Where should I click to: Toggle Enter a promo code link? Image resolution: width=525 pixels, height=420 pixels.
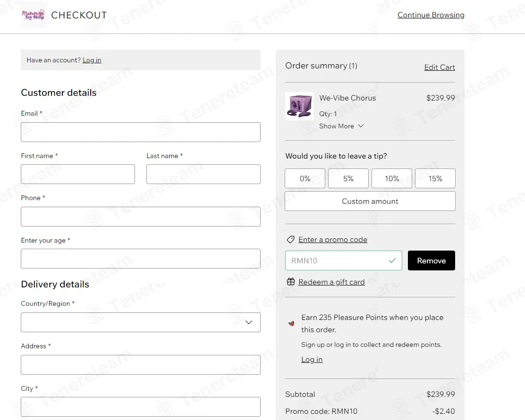[x=333, y=240]
